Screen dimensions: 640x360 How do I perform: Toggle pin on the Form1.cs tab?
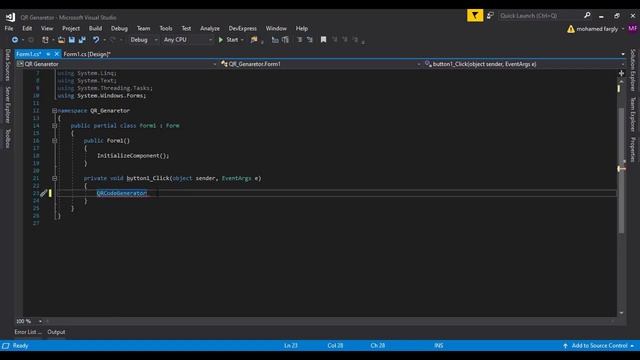click(48, 54)
